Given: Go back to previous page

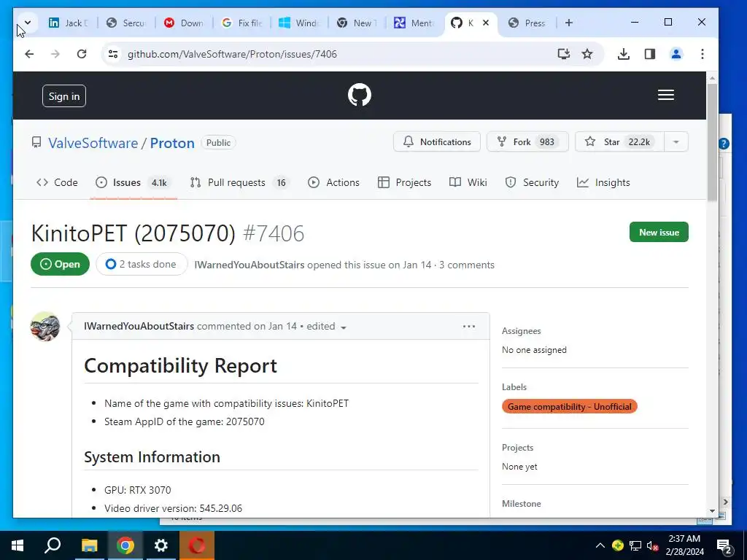Looking at the screenshot, I should point(29,54).
